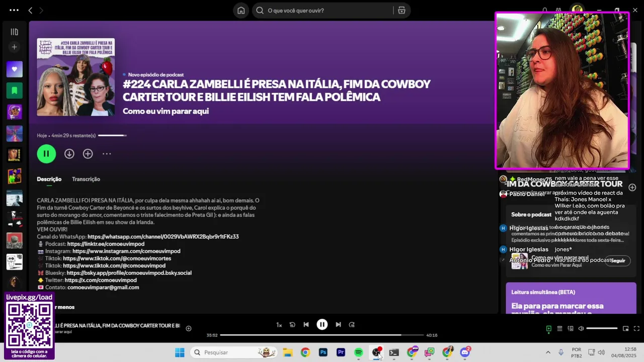The height and width of the screenshot is (362, 644).
Task: Open the x.com/comoeuvimpod Twitter link
Action: [101, 280]
